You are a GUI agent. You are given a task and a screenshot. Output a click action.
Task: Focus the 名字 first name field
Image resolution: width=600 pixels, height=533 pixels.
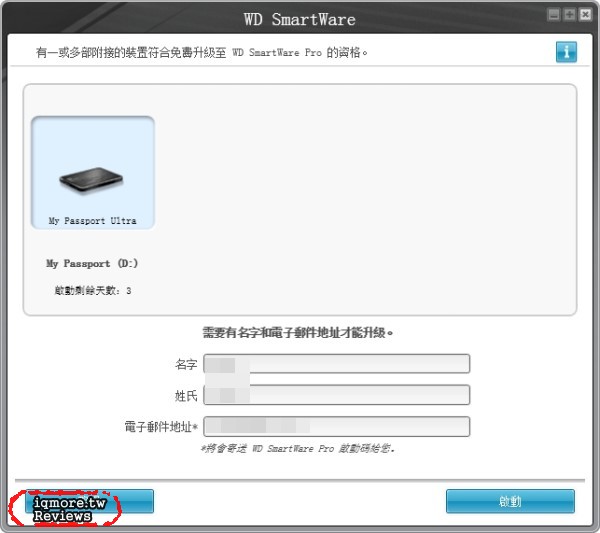tap(337, 363)
